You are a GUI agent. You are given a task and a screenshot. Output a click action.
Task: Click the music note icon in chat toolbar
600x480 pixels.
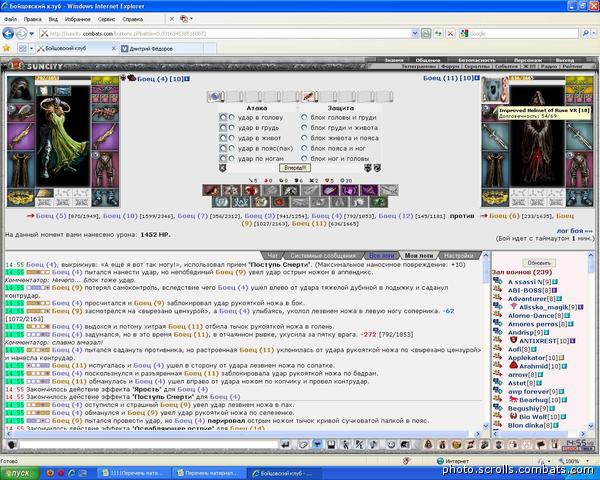click(373, 445)
